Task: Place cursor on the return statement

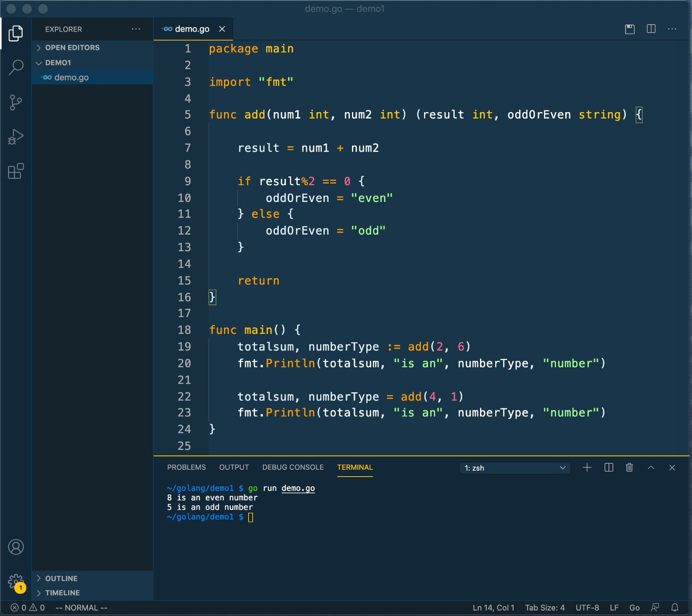Action: click(x=259, y=281)
